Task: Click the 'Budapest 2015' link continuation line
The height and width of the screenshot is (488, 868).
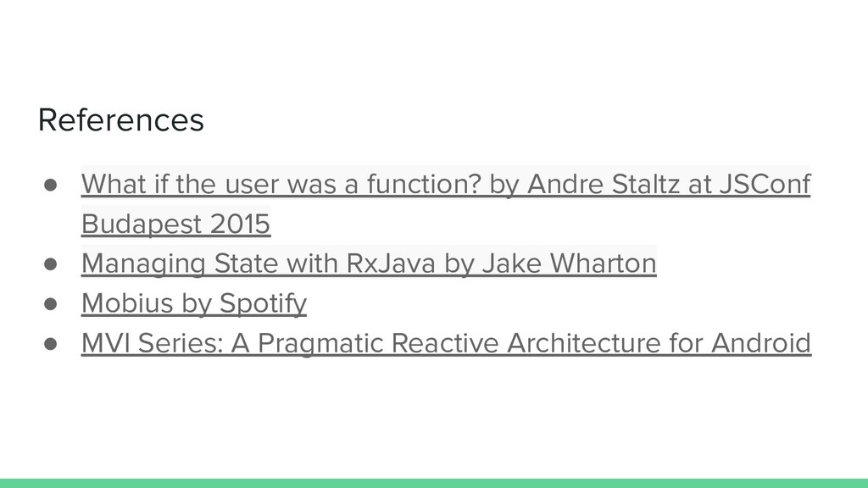Action: point(176,224)
